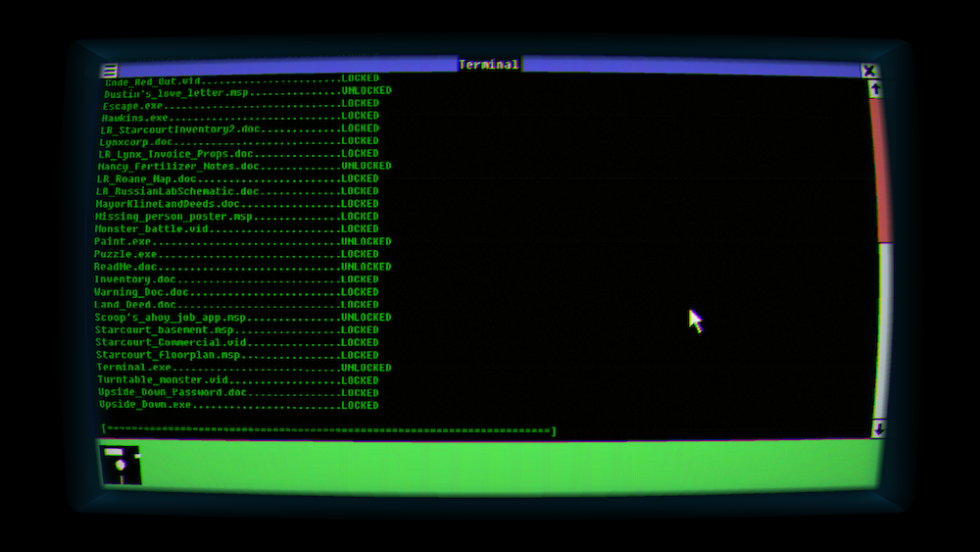Select Puzzle.exe entry
The width and height of the screenshot is (980, 552).
pyautogui.click(x=236, y=254)
